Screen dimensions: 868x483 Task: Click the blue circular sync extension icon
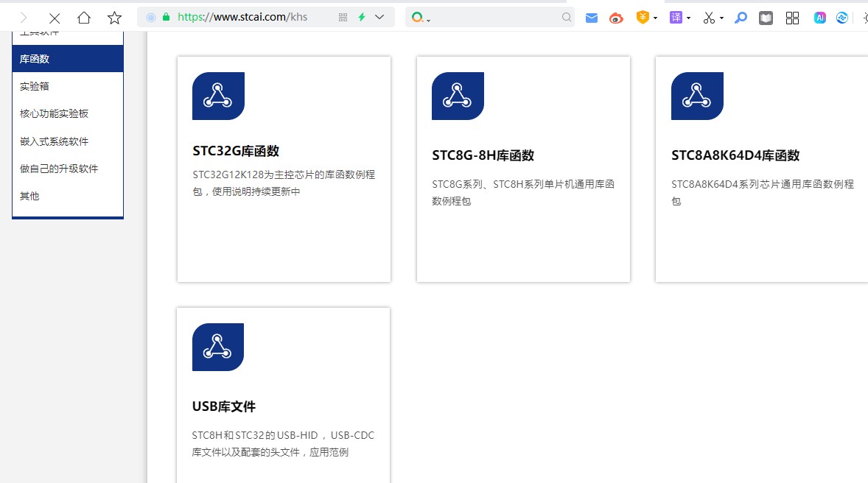pos(842,18)
